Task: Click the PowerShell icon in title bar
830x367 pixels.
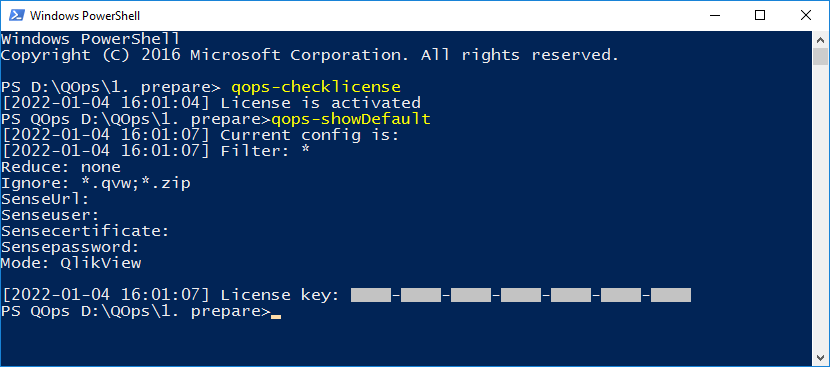Action: (x=15, y=15)
